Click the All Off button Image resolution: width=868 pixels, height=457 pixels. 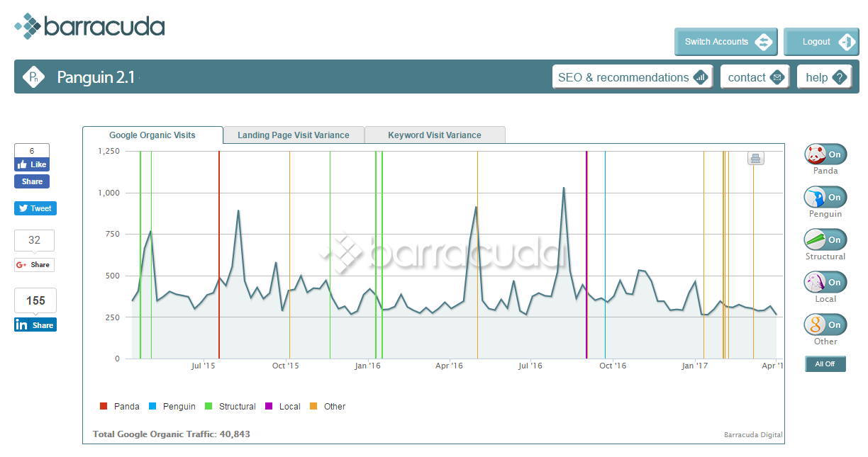[825, 363]
